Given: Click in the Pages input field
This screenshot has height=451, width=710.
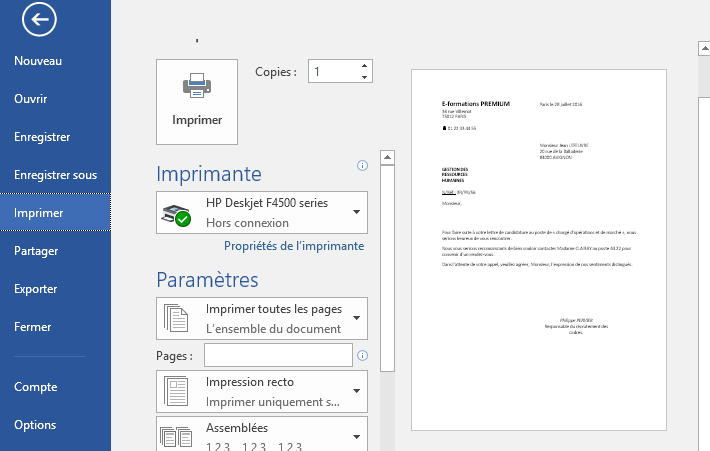Looking at the screenshot, I should click(278, 355).
